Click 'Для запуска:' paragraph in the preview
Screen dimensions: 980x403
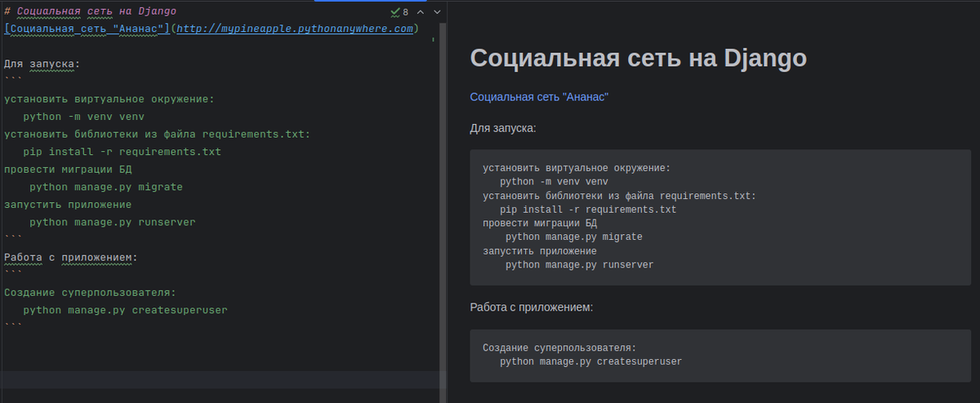tap(503, 129)
